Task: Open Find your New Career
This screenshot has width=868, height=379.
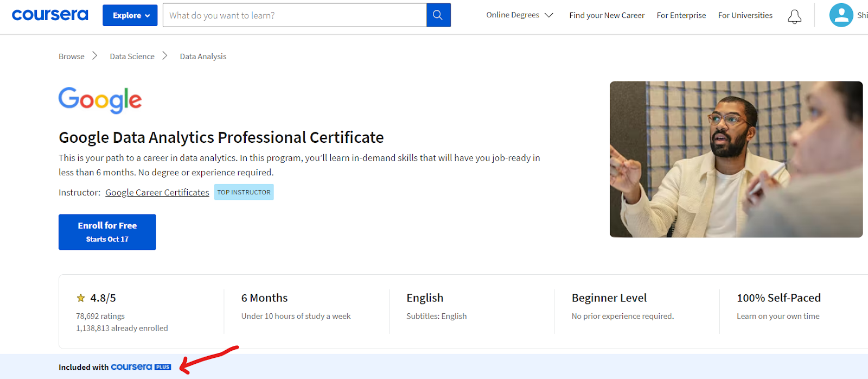Action: pos(607,15)
